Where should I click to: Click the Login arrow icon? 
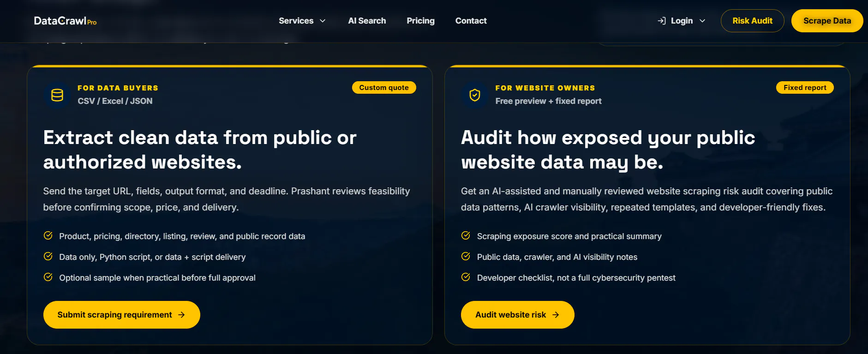tap(662, 21)
